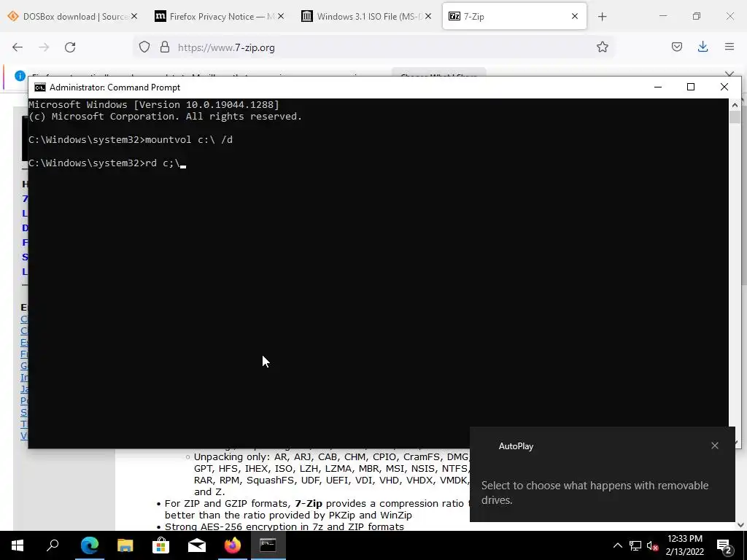Viewport: 747px width, 560px height.
Task: Select Command Prompt taskbar button
Action: tap(268, 545)
